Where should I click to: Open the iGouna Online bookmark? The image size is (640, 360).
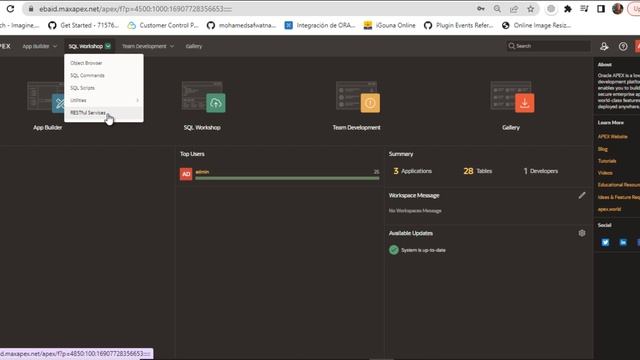[390, 25]
